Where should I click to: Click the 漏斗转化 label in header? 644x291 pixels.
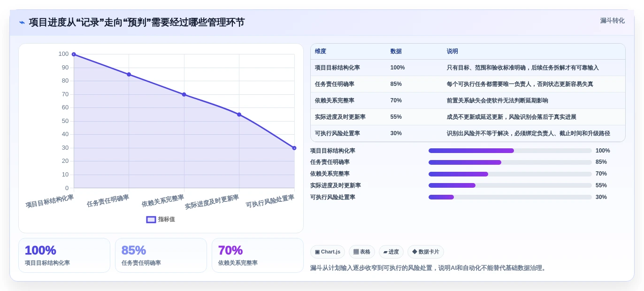click(612, 21)
